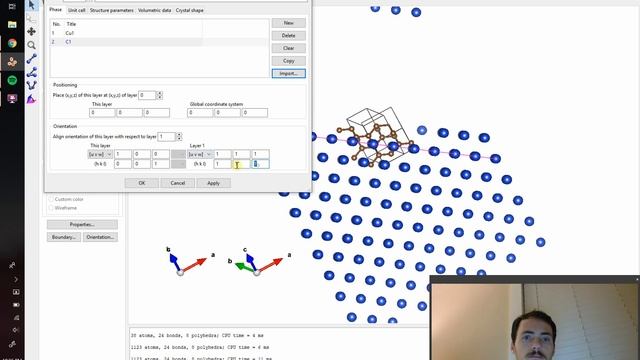Select phase row 1 Cu1
This screenshot has width=640, height=360.
[159, 33]
